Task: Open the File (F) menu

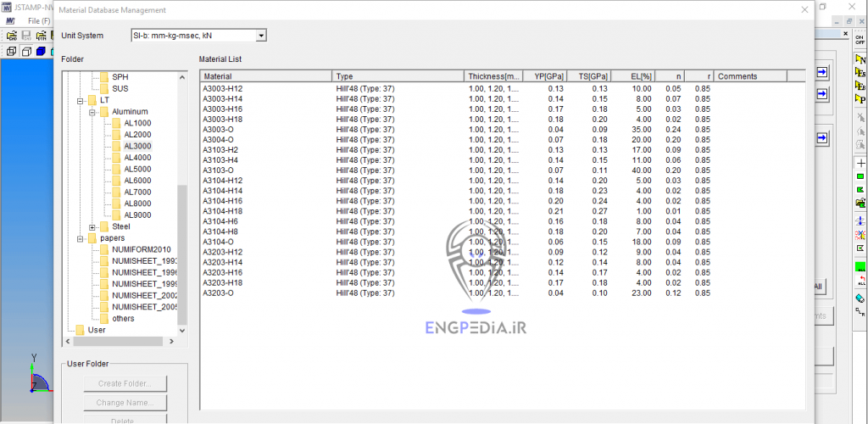Action: point(38,20)
